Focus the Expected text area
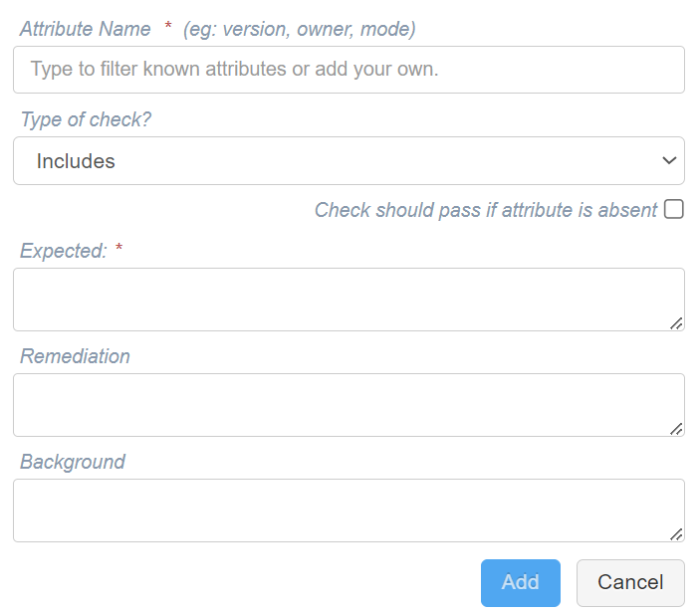The width and height of the screenshot is (700, 613). (x=349, y=300)
